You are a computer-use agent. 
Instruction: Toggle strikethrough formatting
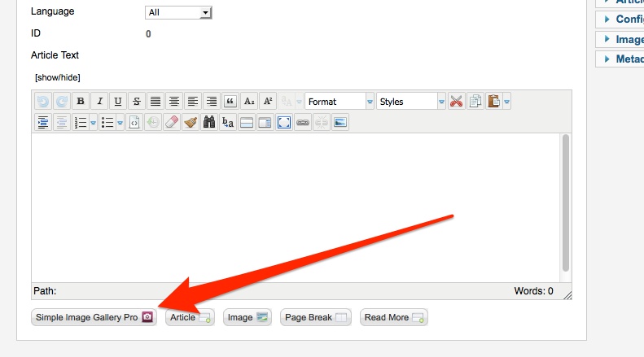(137, 102)
